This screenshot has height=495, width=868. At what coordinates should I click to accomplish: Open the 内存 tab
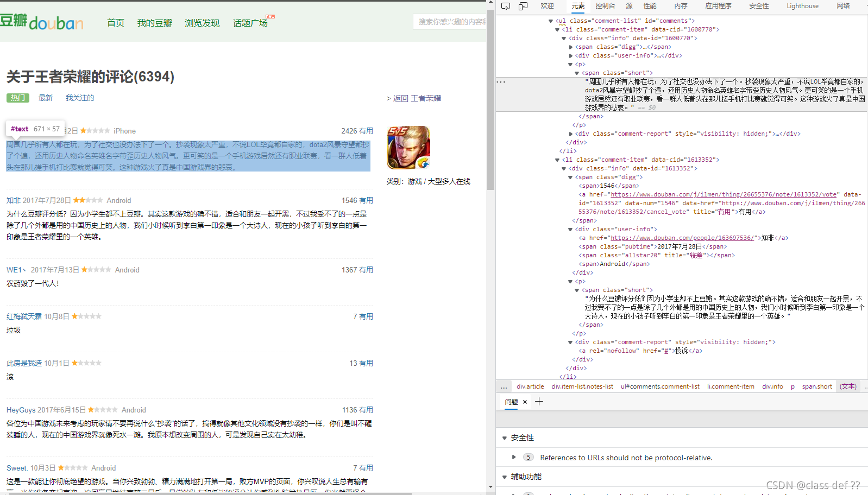point(681,6)
